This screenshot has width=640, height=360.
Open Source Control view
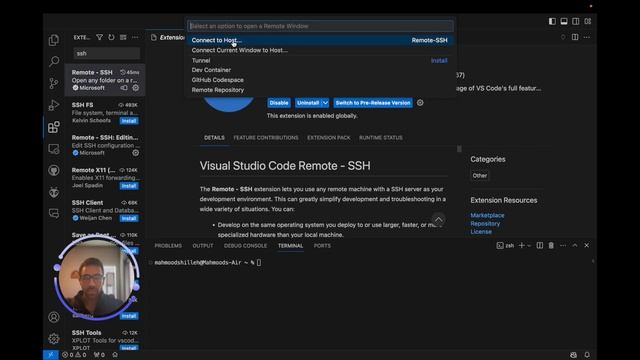coord(54,83)
